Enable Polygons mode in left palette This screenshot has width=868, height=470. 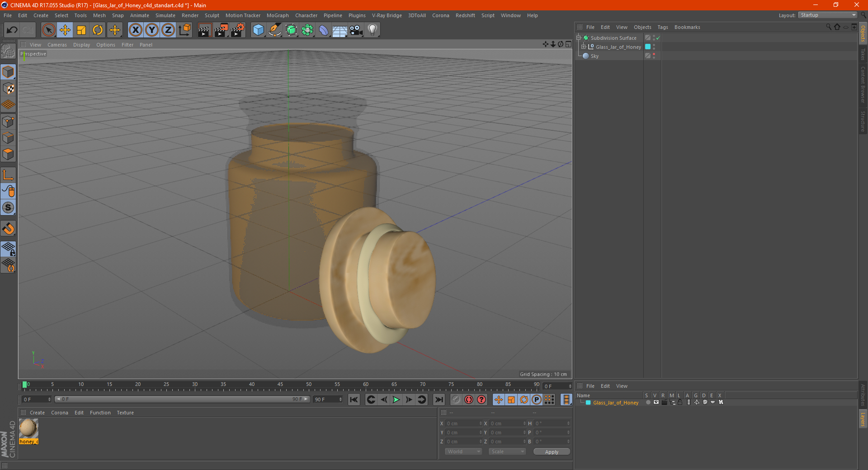(x=8, y=154)
